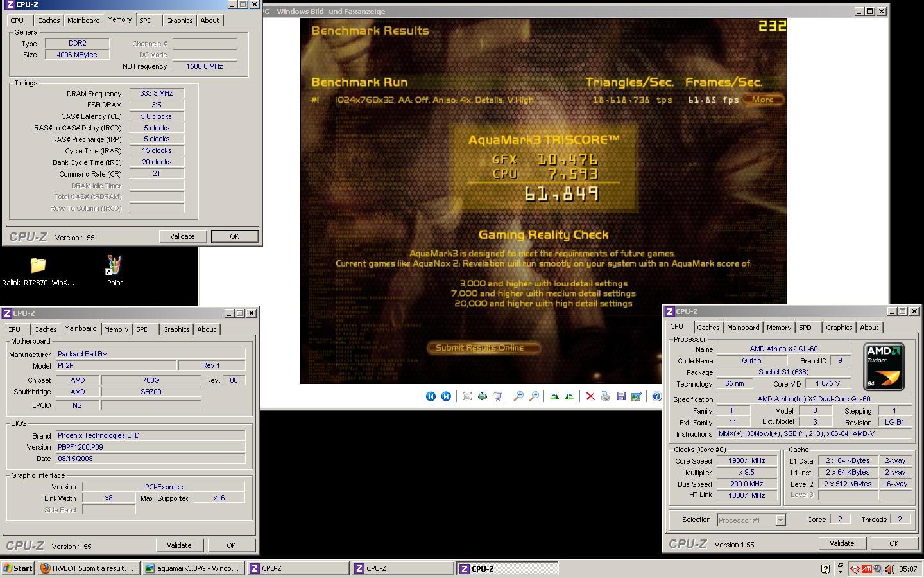924x578 pixels.
Task: Click the Best Fit icon in viewer toolbar
Action: coord(467,396)
